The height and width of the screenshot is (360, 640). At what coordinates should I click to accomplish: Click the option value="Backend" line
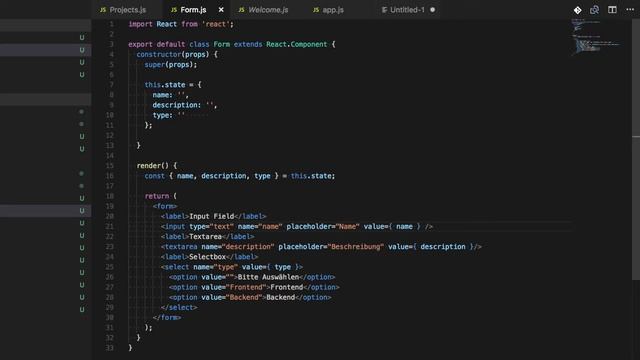point(250,298)
